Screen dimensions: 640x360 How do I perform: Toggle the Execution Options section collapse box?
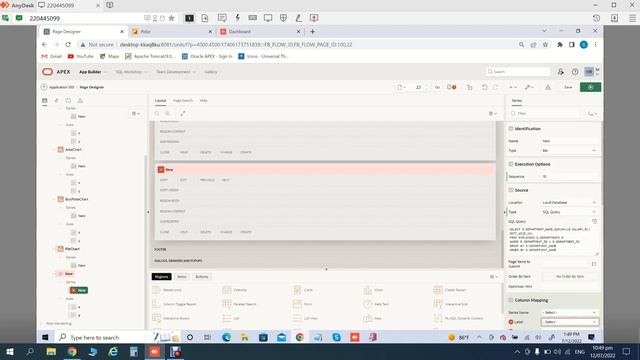coord(511,164)
